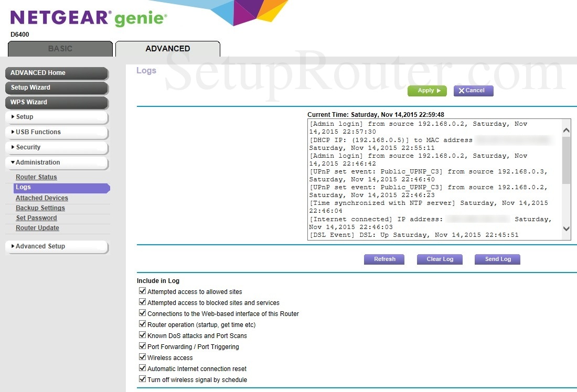
Task: Uncheck Known DoS attacks and Port Scans
Action: point(142,335)
